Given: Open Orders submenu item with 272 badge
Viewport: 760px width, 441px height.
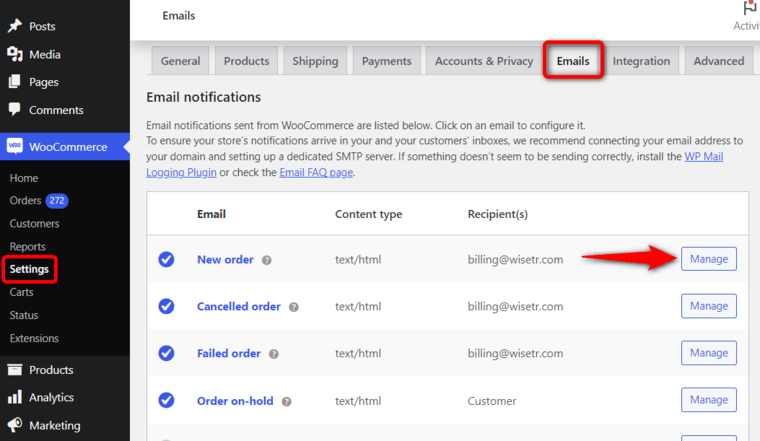Looking at the screenshot, I should (x=39, y=200).
